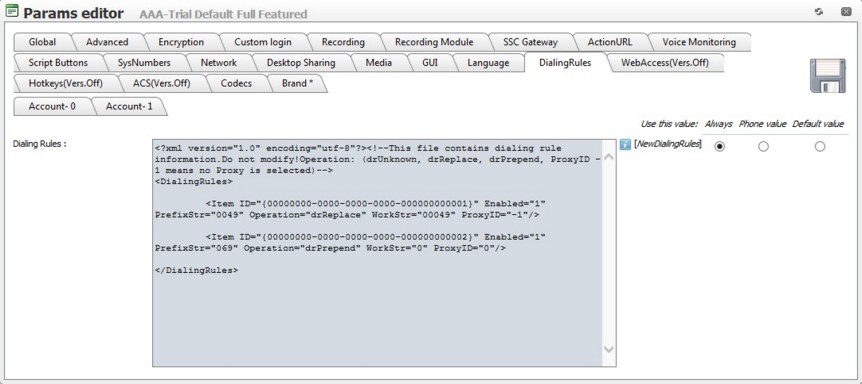The image size is (862, 384).
Task: Open the Encryption tab
Action: [x=181, y=42]
